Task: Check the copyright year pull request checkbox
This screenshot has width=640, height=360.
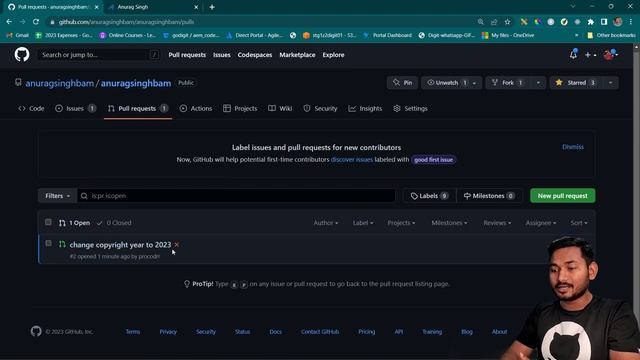Action: [x=48, y=243]
